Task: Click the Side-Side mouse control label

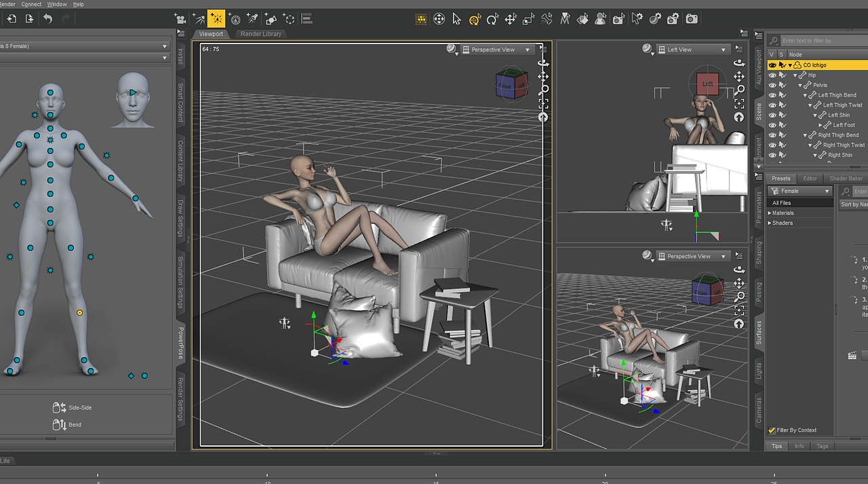Action: (80, 408)
